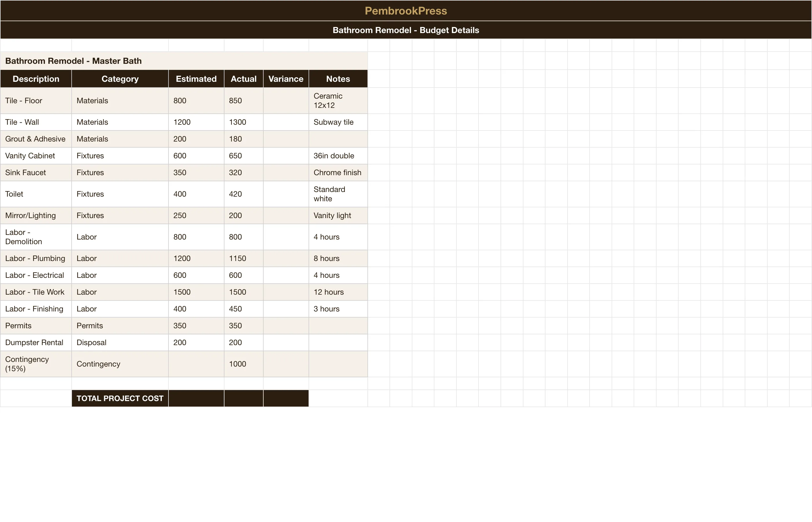
Task: Select the '12 hours' notes cell
Action: coord(338,292)
